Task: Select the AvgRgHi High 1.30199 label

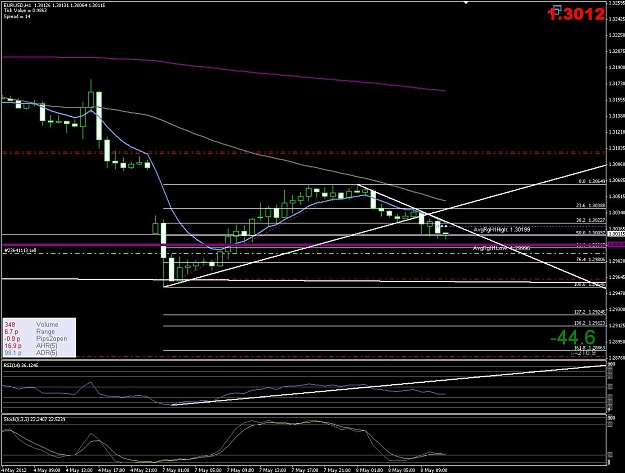Action: (x=502, y=230)
